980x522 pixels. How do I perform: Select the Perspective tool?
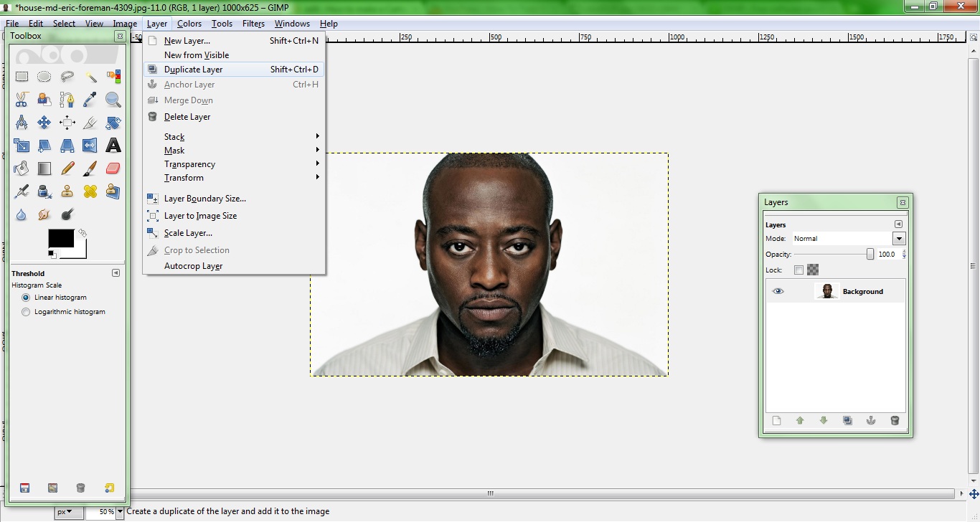(67, 146)
